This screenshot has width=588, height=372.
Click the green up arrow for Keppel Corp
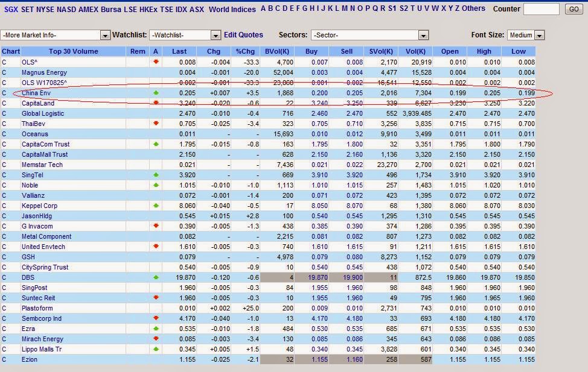[x=156, y=205]
